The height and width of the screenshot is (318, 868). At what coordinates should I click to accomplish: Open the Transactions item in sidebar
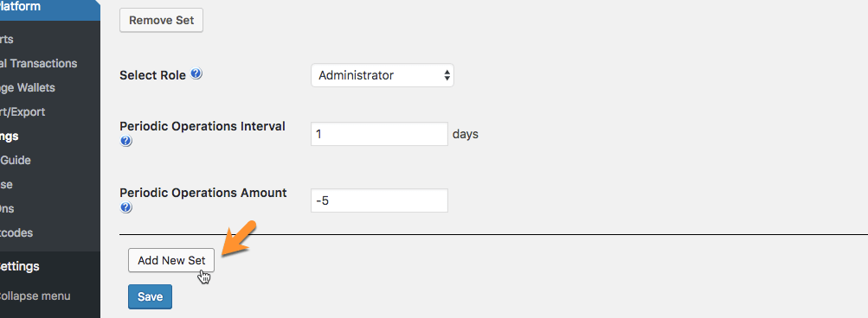[x=39, y=64]
